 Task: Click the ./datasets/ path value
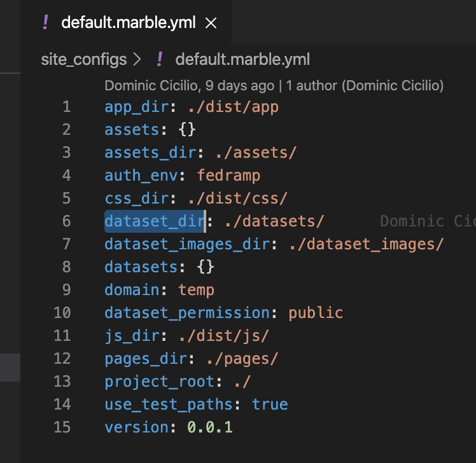pos(274,221)
